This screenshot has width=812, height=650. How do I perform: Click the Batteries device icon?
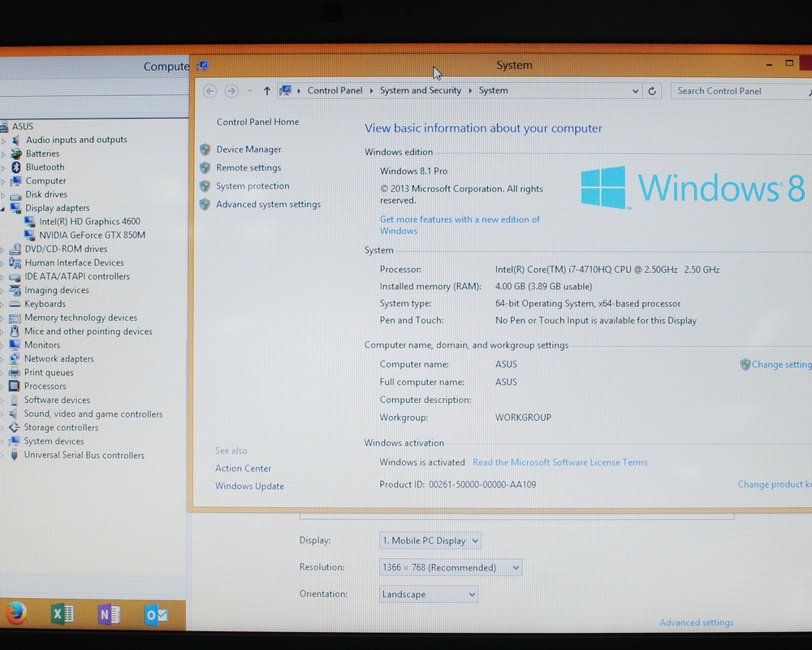tap(16, 154)
